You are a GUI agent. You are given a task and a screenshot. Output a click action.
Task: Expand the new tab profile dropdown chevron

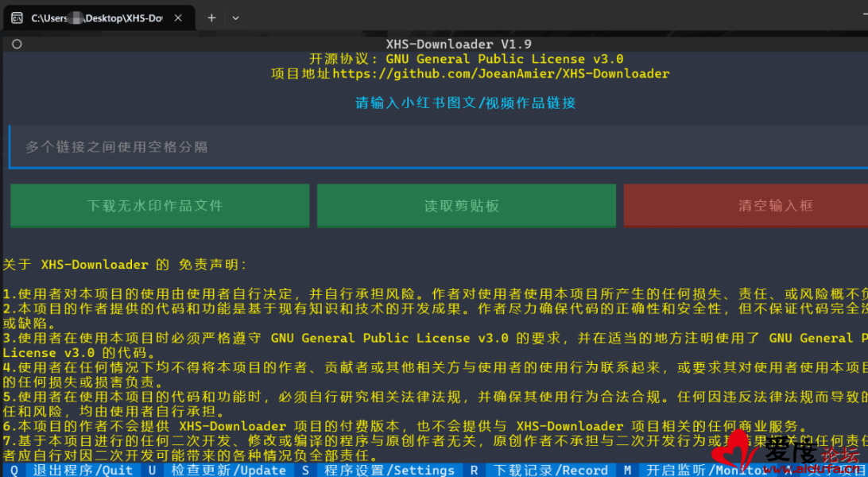236,17
